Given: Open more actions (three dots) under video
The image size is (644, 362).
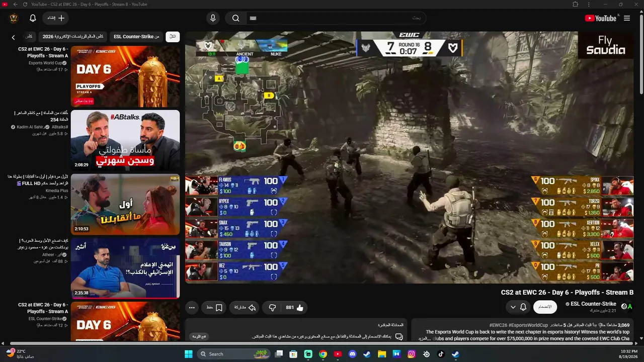Looking at the screenshot, I should click(192, 308).
